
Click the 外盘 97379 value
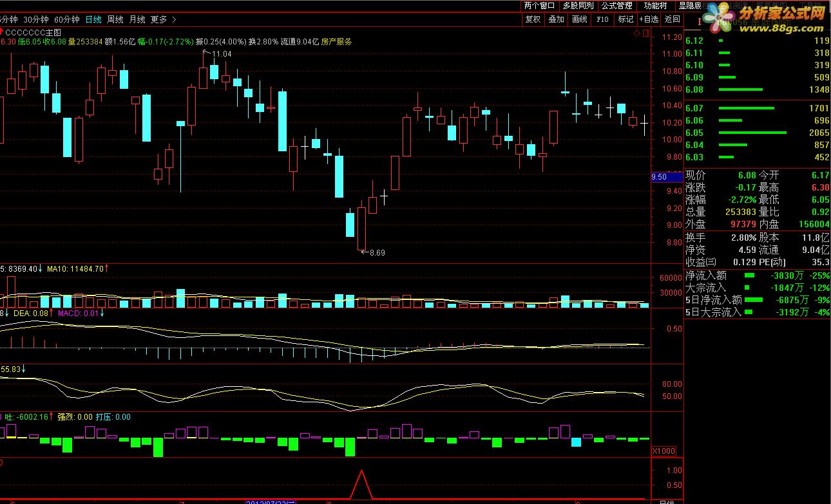click(743, 223)
